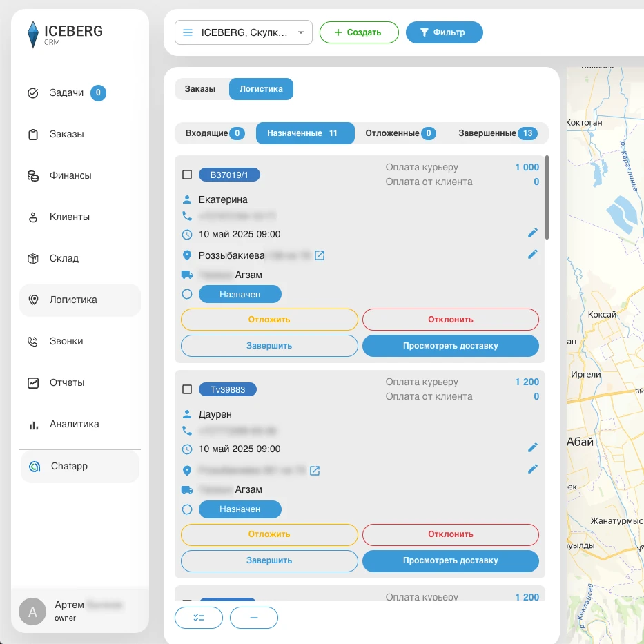Click the truck icon in Екатерина's card
The height and width of the screenshot is (644, 644).
click(187, 275)
